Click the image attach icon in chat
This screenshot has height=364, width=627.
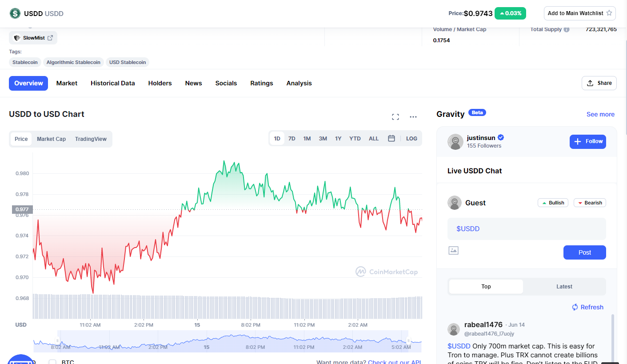[453, 250]
